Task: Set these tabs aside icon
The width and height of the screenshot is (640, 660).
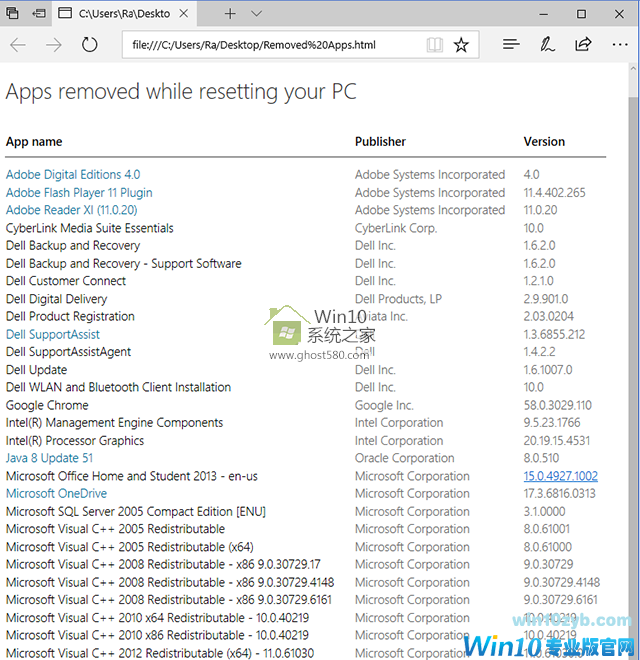Action: point(39,14)
